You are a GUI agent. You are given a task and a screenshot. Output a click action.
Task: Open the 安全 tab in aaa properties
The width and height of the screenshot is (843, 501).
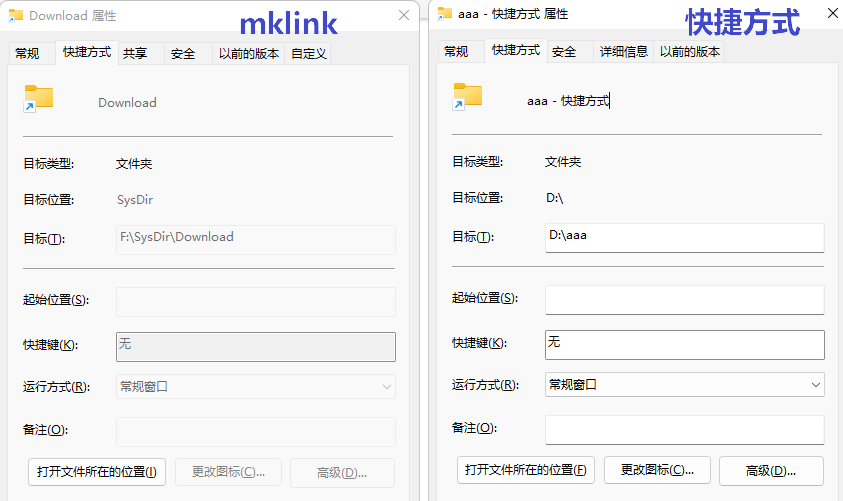click(x=564, y=52)
